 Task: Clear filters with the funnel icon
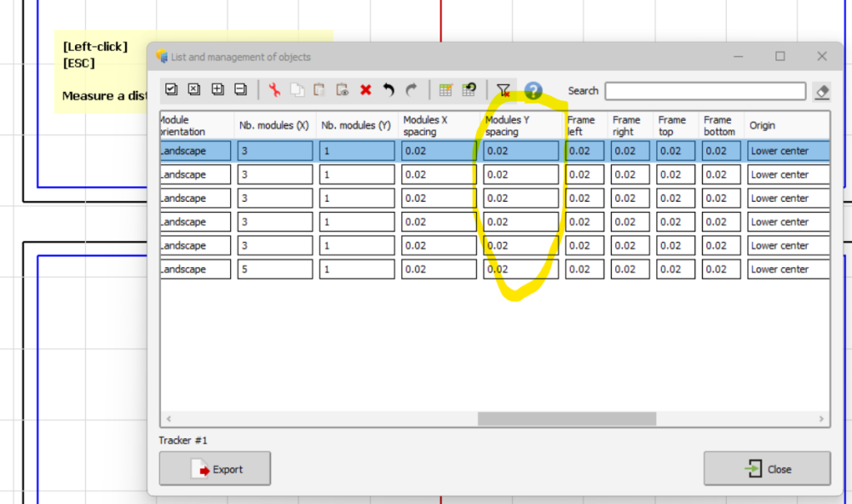click(x=504, y=90)
